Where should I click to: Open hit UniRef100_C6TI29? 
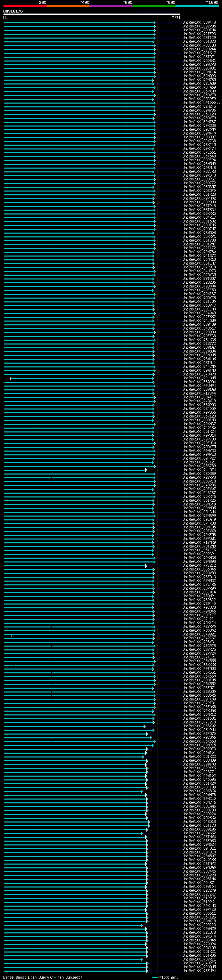coord(199,38)
